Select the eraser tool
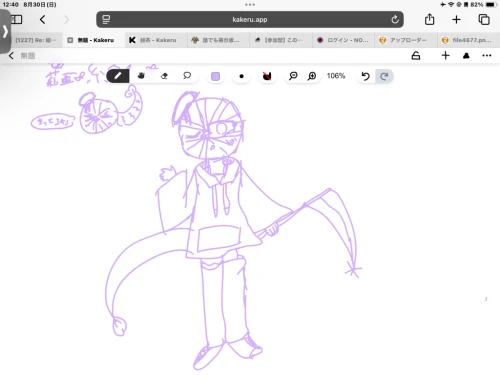Viewport: 500px width, 375px height. 164,76
